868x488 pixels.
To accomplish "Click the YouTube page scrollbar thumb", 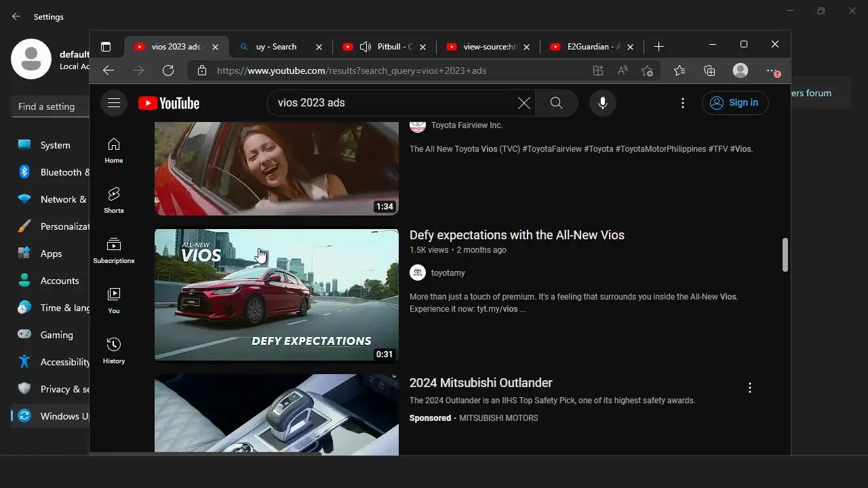I will point(785,255).
